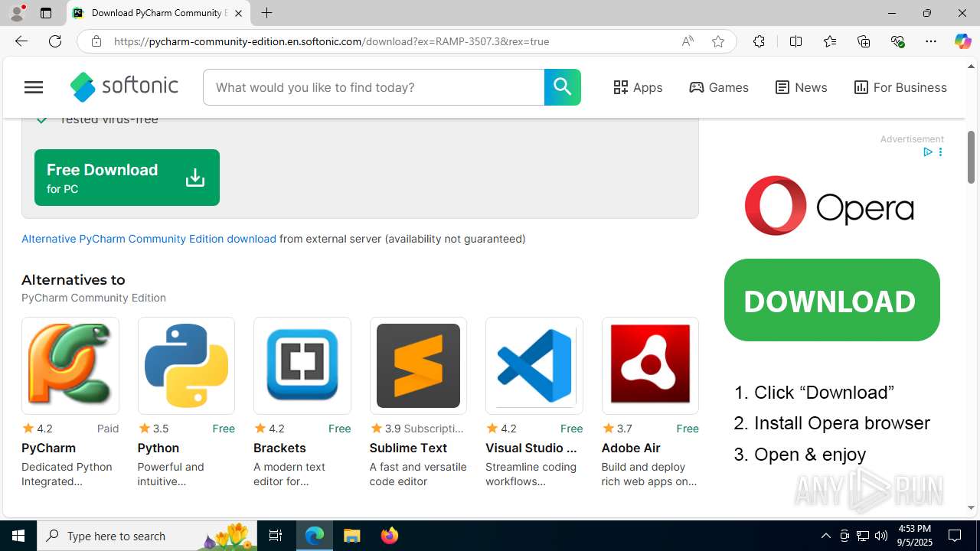980x551 pixels.
Task: Click the Read aloud icon
Action: pyautogui.click(x=688, y=41)
